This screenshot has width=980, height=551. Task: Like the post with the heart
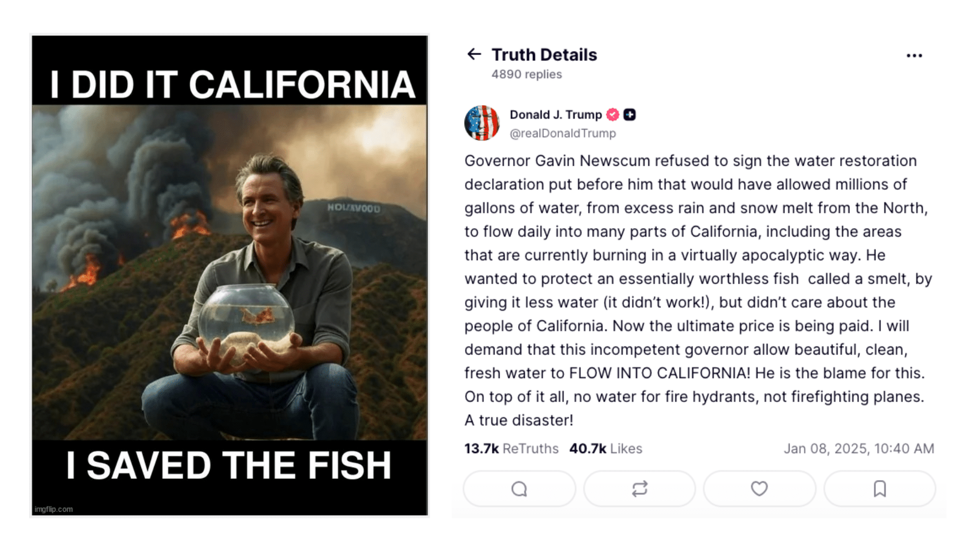[759, 489]
